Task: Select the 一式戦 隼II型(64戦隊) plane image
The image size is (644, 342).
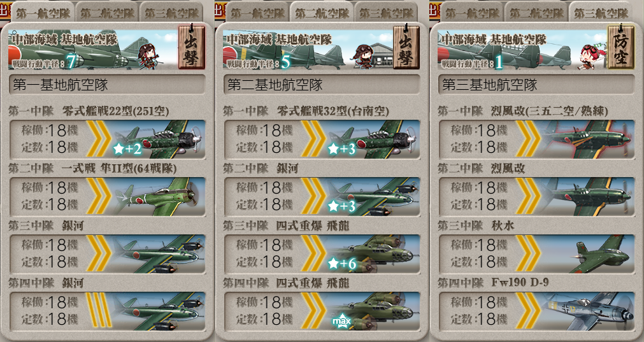Action: [x=159, y=197]
